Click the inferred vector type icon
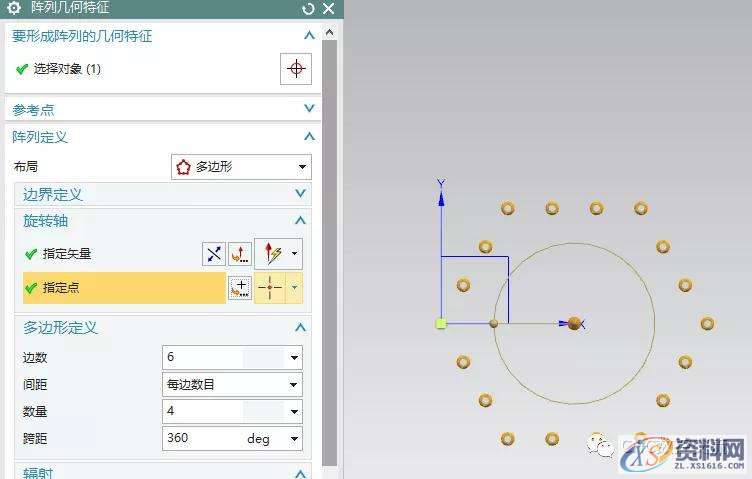This screenshot has width=752, height=479. pos(271,254)
